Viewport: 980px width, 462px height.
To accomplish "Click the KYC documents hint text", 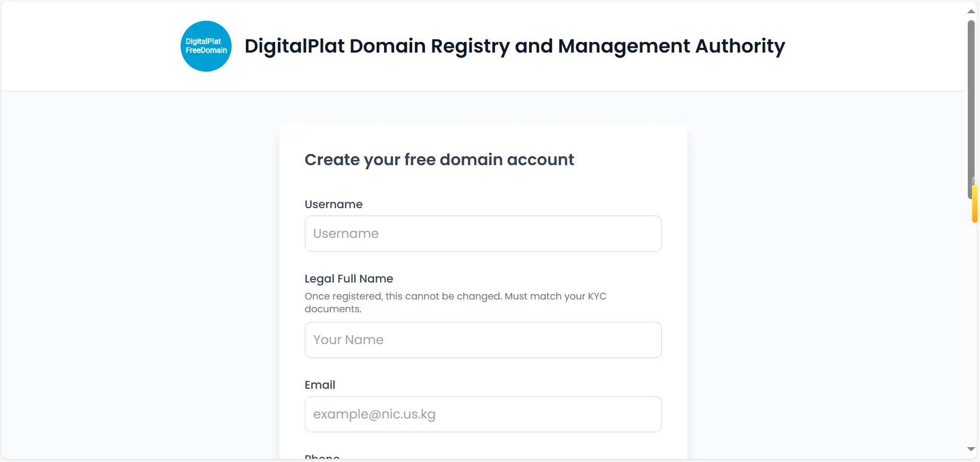I will pyautogui.click(x=455, y=303).
